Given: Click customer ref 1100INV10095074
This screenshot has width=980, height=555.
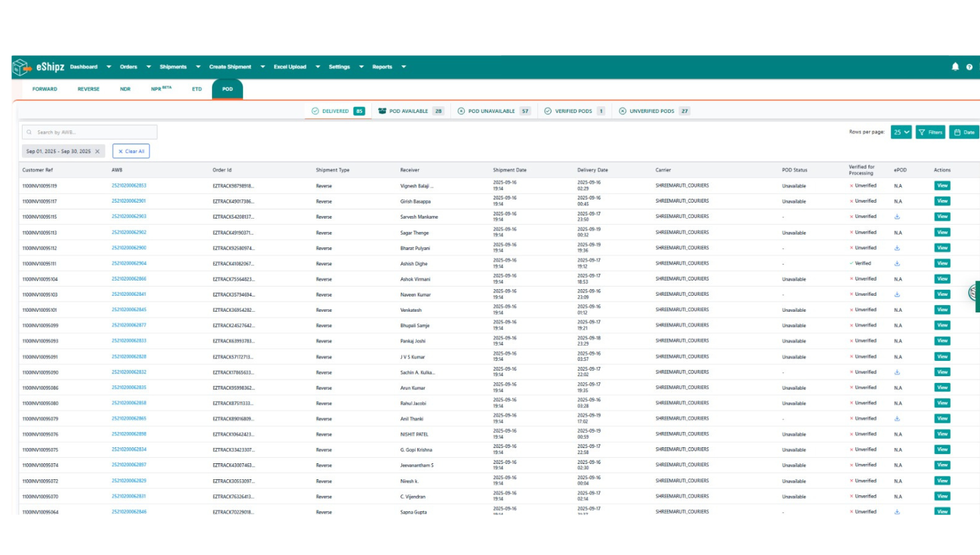Looking at the screenshot, I should pyautogui.click(x=40, y=465).
